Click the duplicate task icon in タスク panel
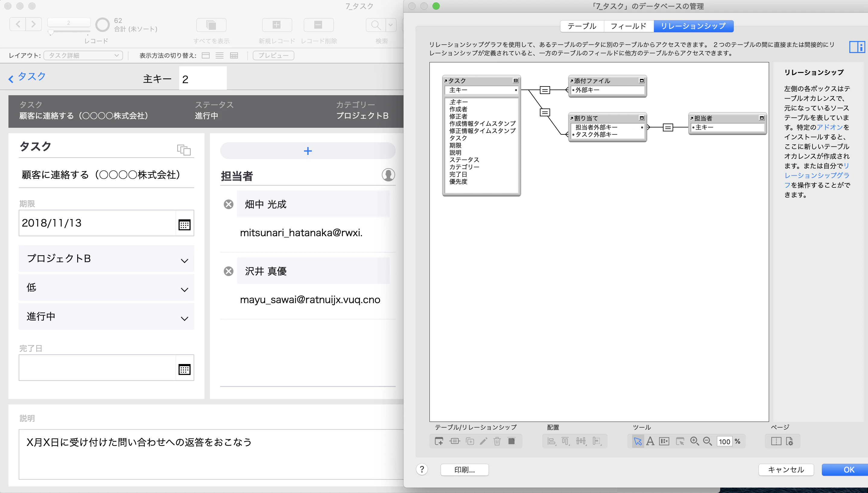868x493 pixels. click(184, 149)
